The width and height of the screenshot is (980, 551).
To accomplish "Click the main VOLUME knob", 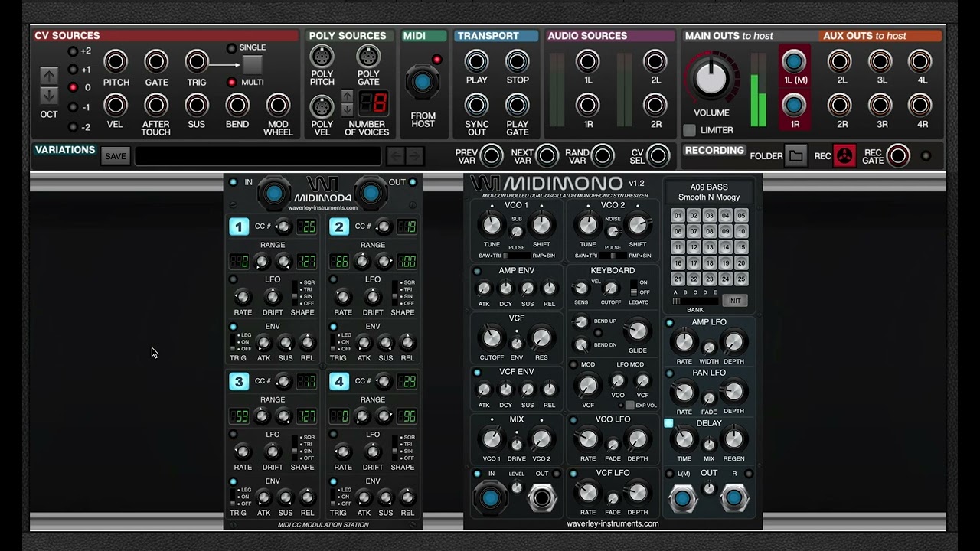I will (x=711, y=79).
